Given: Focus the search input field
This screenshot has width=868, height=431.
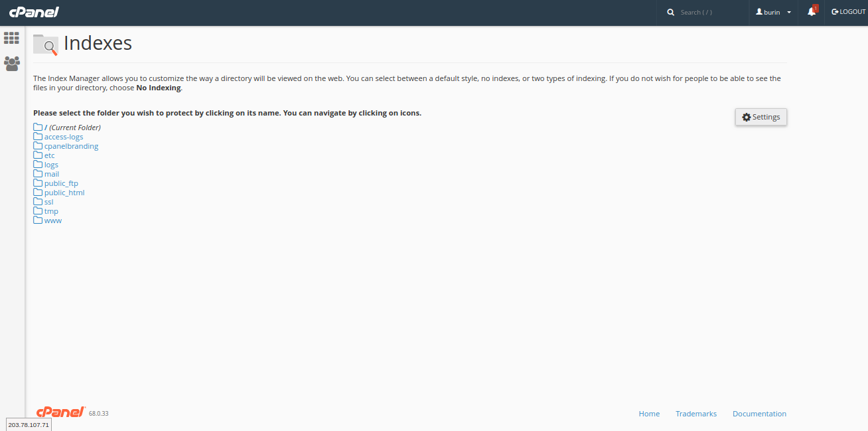Looking at the screenshot, I should [x=710, y=13].
